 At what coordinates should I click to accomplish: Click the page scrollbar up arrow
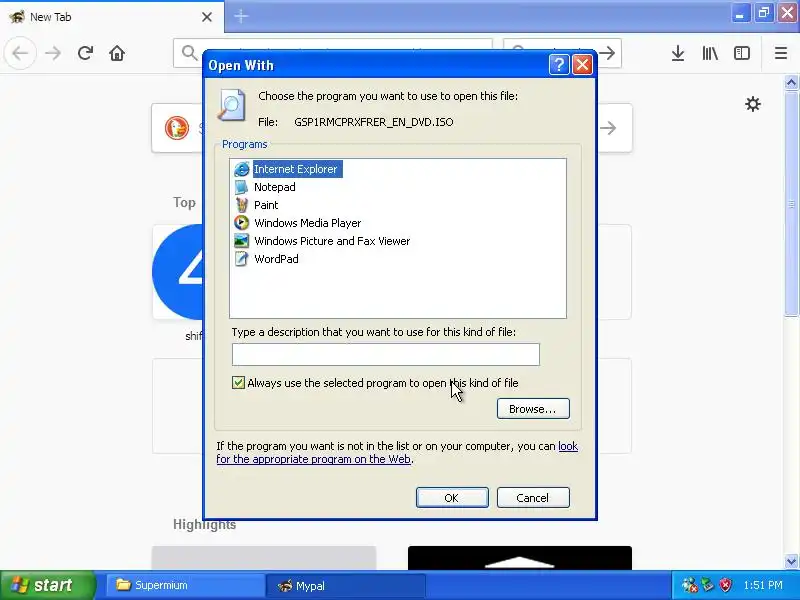pyautogui.click(x=791, y=82)
